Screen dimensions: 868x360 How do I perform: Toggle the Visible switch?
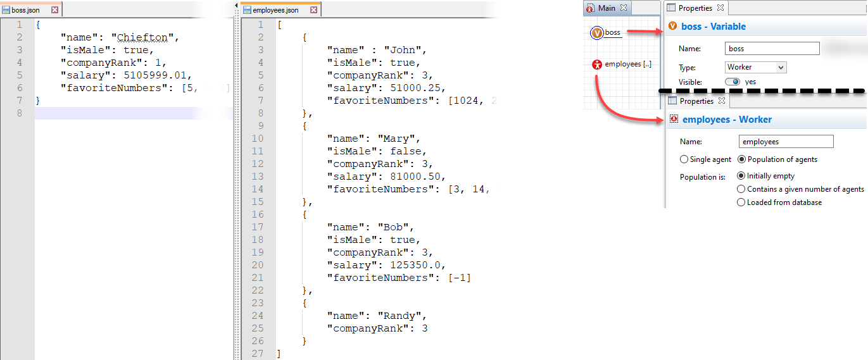733,82
